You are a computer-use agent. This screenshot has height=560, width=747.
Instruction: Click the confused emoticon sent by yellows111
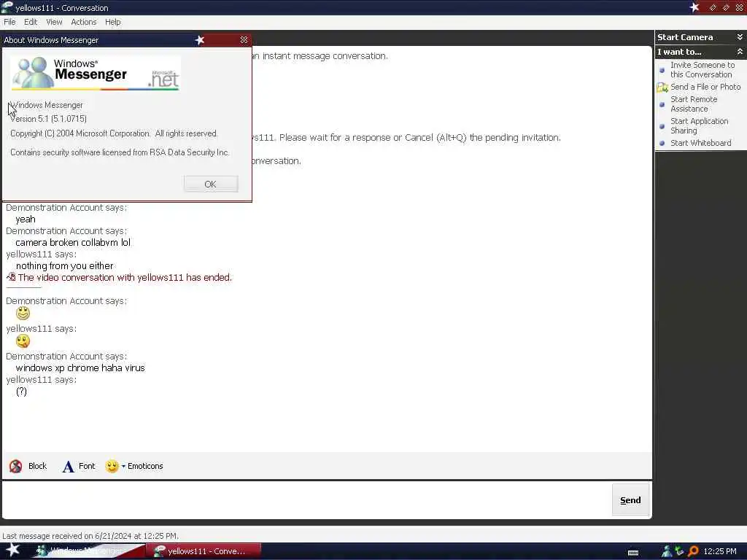tap(23, 341)
